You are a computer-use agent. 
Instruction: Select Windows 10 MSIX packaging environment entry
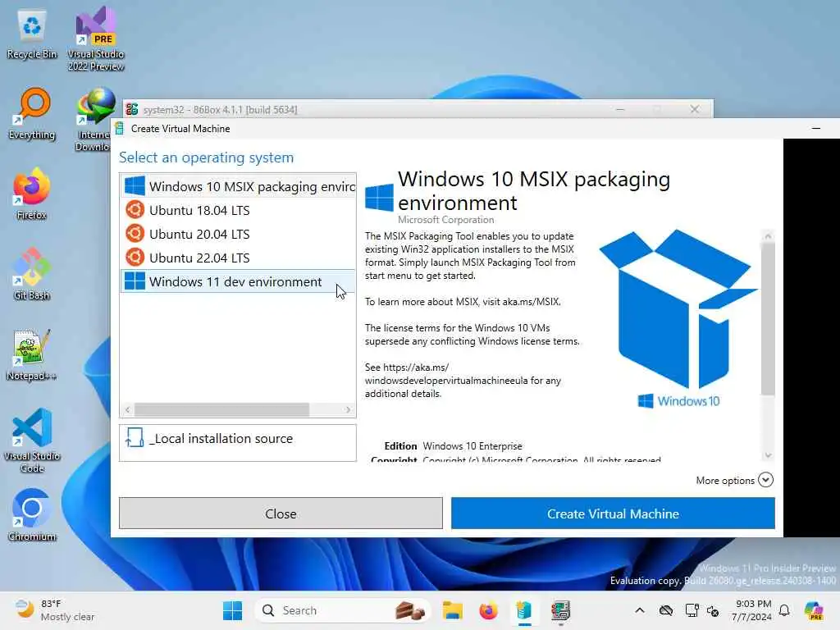[x=237, y=186]
